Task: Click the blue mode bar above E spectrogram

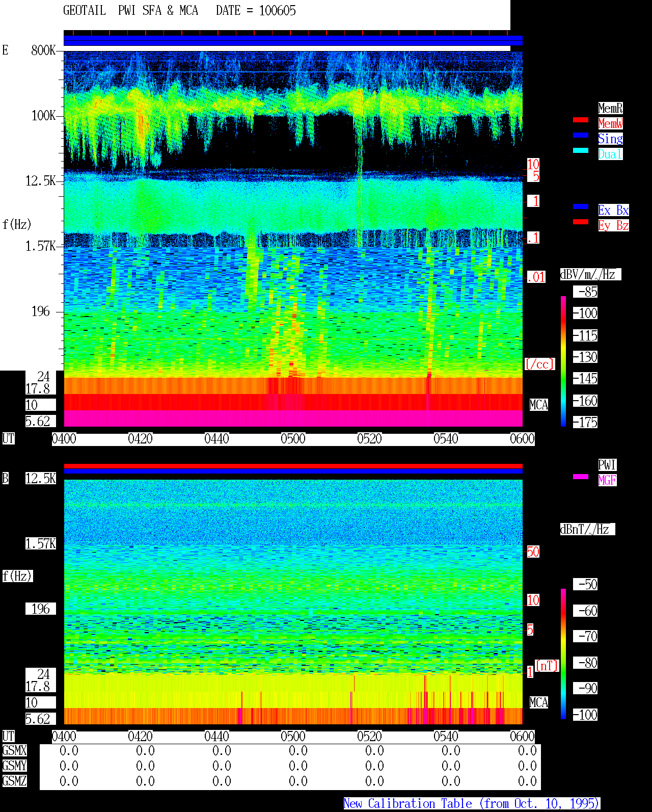Action: pos(293,41)
